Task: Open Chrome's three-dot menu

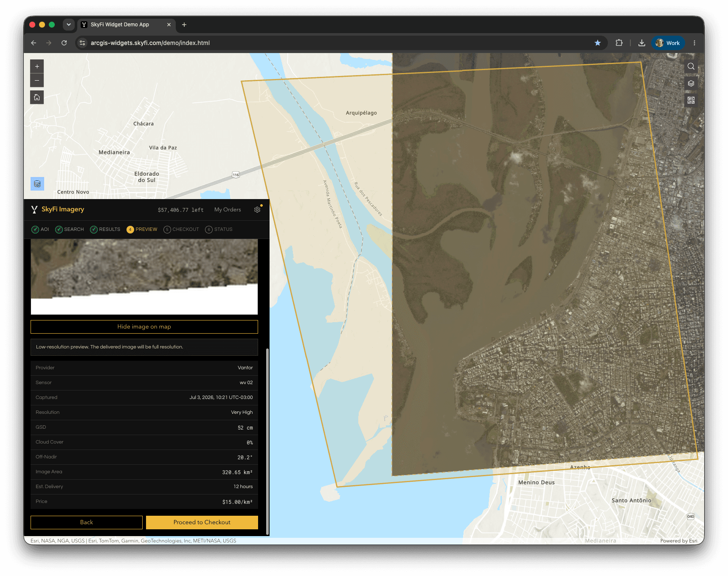Action: click(x=694, y=43)
